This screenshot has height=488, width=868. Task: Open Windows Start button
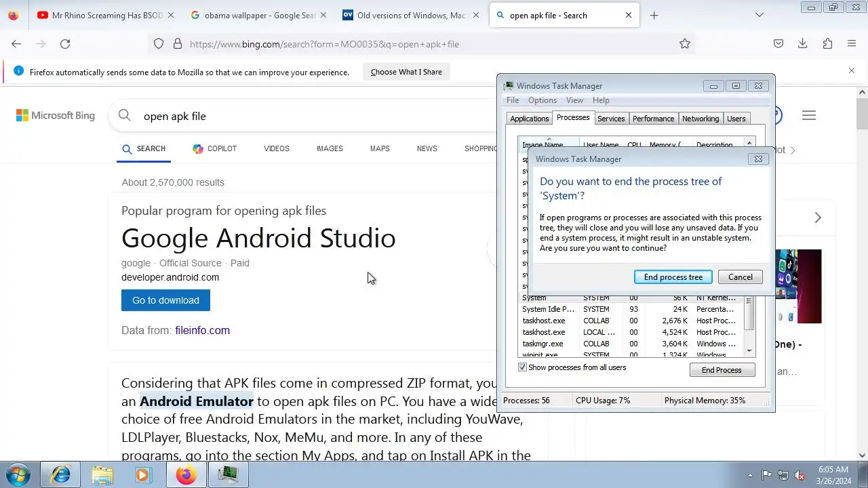point(19,475)
